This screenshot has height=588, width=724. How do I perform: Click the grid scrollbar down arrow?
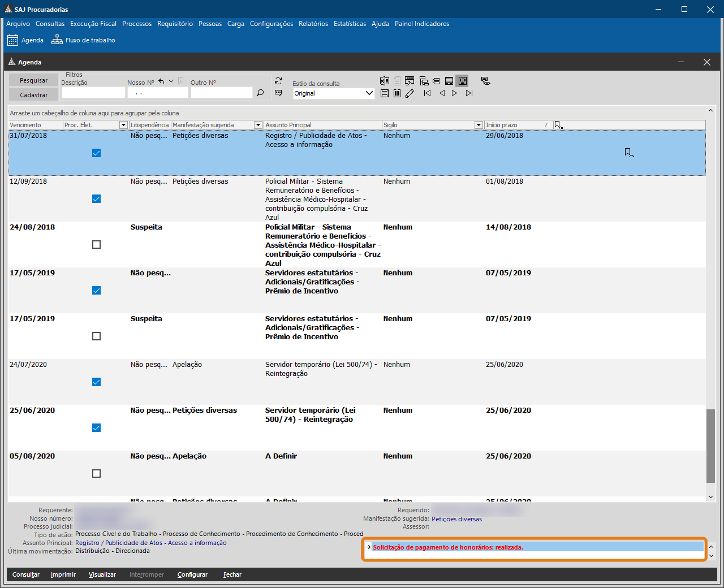pyautogui.click(x=711, y=497)
